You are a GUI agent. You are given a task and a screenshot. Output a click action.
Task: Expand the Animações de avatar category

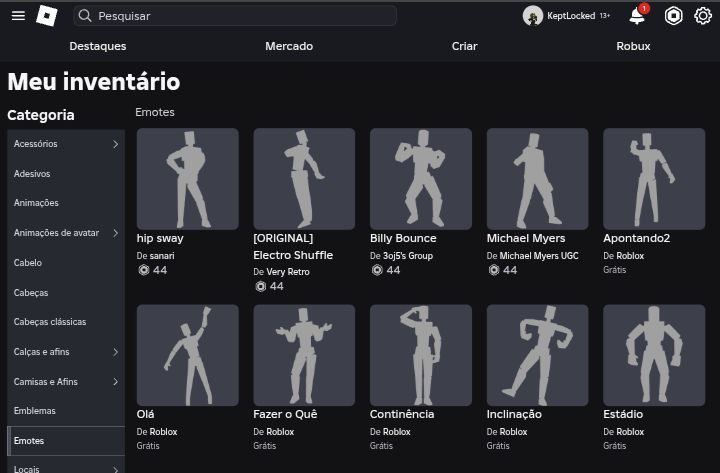click(115, 233)
